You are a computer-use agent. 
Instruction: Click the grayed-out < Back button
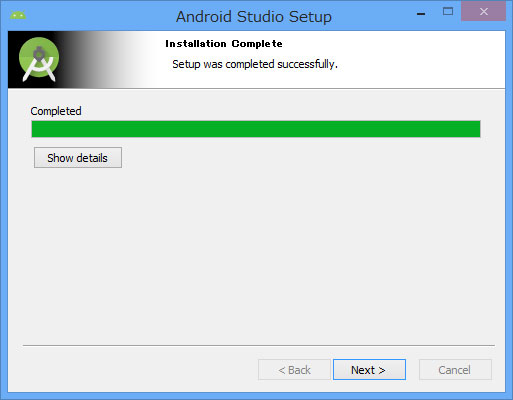point(294,369)
